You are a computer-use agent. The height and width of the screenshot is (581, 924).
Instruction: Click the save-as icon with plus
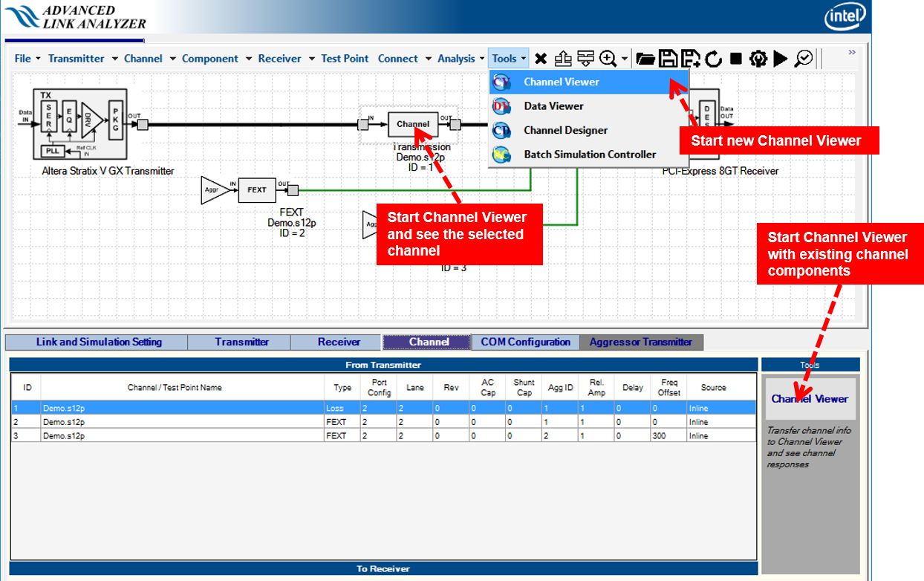[691, 59]
